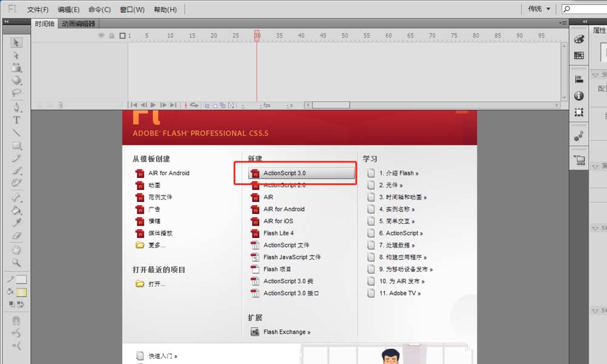This screenshot has height=364, width=607.
Task: Open the Info panel icon
Action: (578, 95)
